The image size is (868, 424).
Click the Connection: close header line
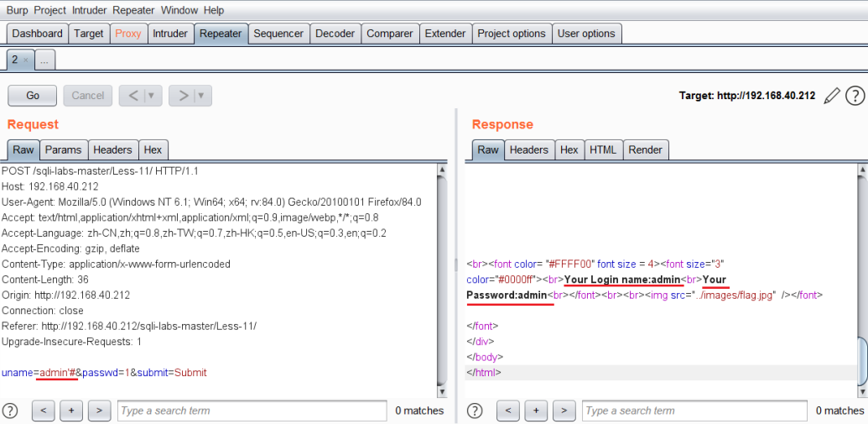coord(43,311)
